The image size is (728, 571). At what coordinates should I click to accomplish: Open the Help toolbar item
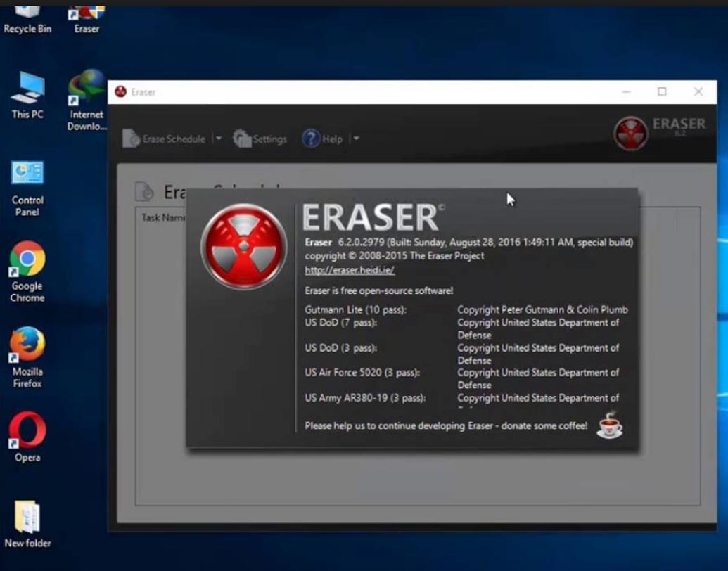322,139
